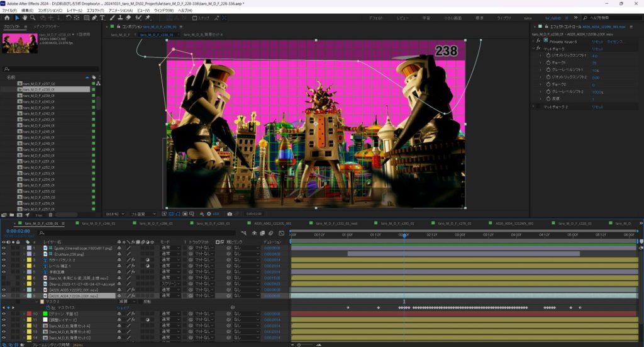
Task: Click stopwatch for マスクパス property
Action: [48, 307]
